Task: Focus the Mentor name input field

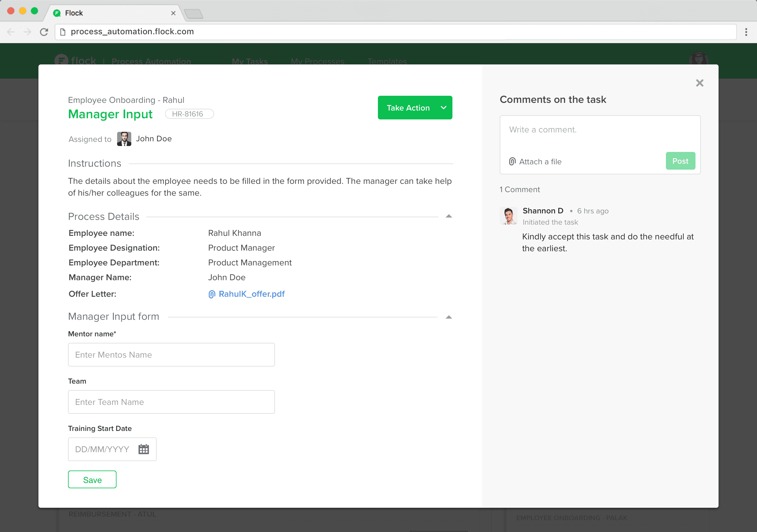Action: pyautogui.click(x=171, y=355)
